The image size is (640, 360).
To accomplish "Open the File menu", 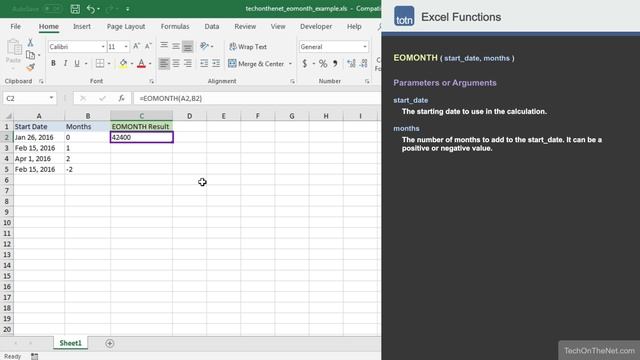I will (x=16, y=27).
